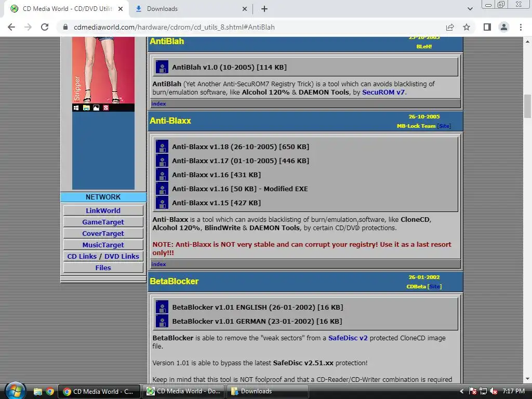Click the share page icon in address bar
The width and height of the screenshot is (532, 399).
click(450, 27)
